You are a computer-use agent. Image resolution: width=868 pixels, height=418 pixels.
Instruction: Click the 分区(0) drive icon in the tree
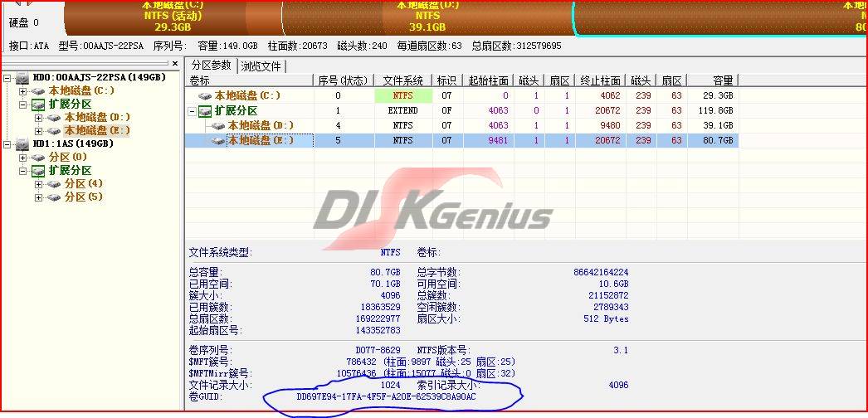click(37, 158)
